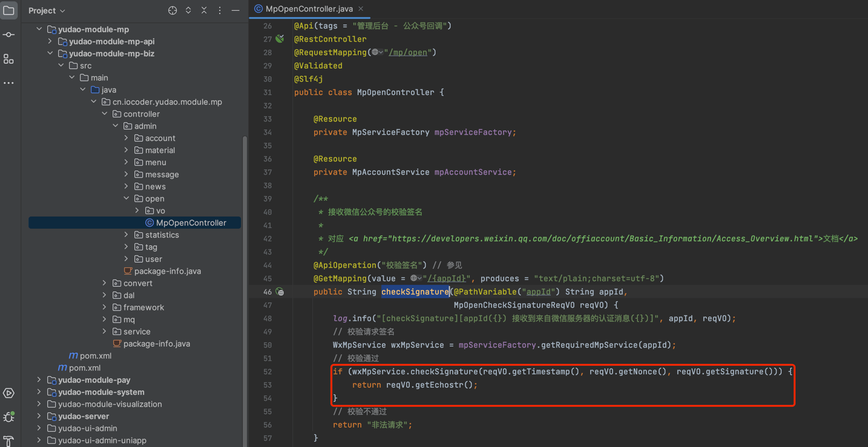Click the More tool windows ellipsis icon
868x447 pixels.
(x=8, y=83)
